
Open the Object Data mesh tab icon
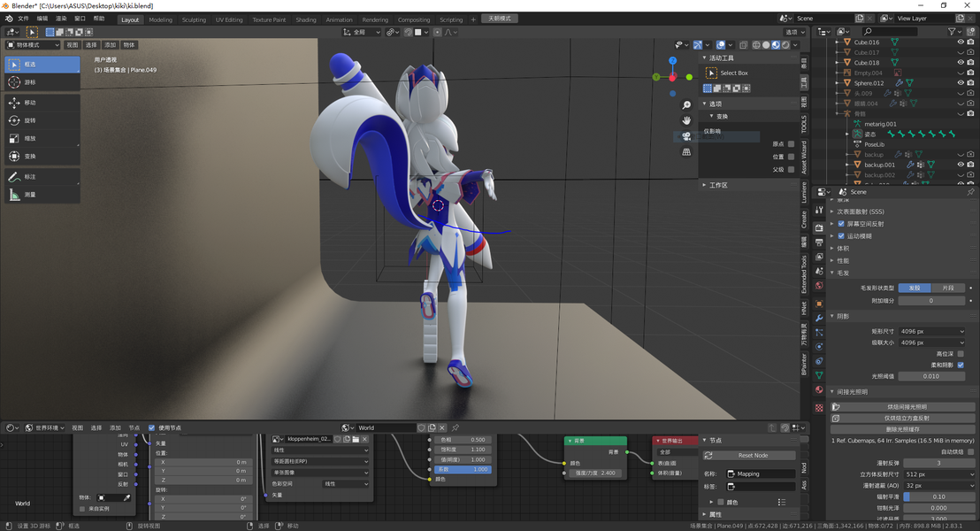click(x=819, y=375)
